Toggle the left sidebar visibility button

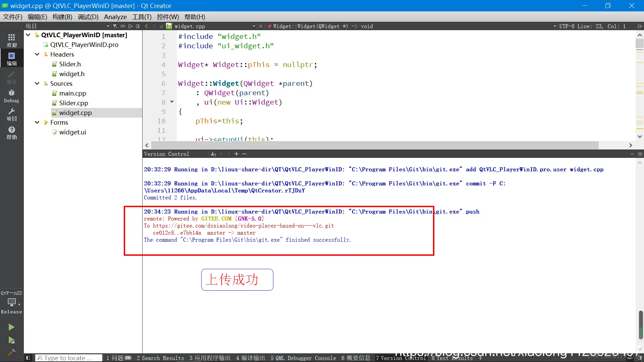(28, 358)
